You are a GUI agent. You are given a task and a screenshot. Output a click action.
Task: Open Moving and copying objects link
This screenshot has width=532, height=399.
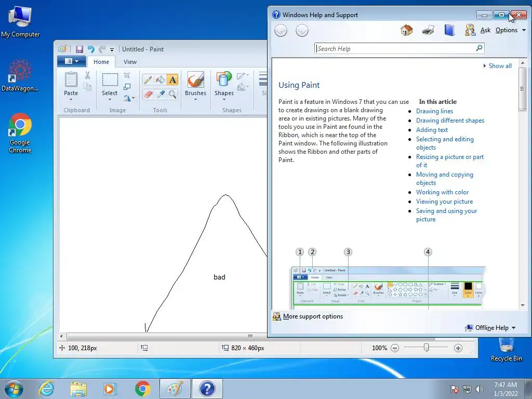(x=445, y=179)
